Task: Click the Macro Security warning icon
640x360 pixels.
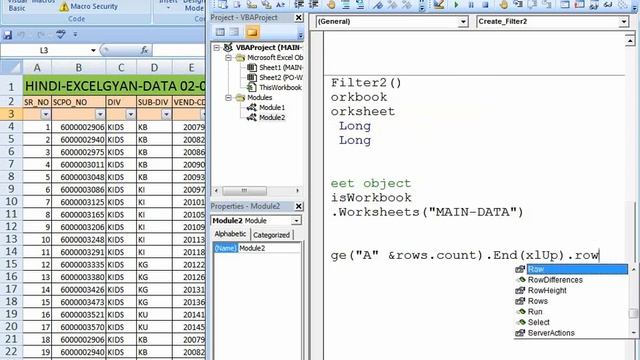Action: point(64,7)
